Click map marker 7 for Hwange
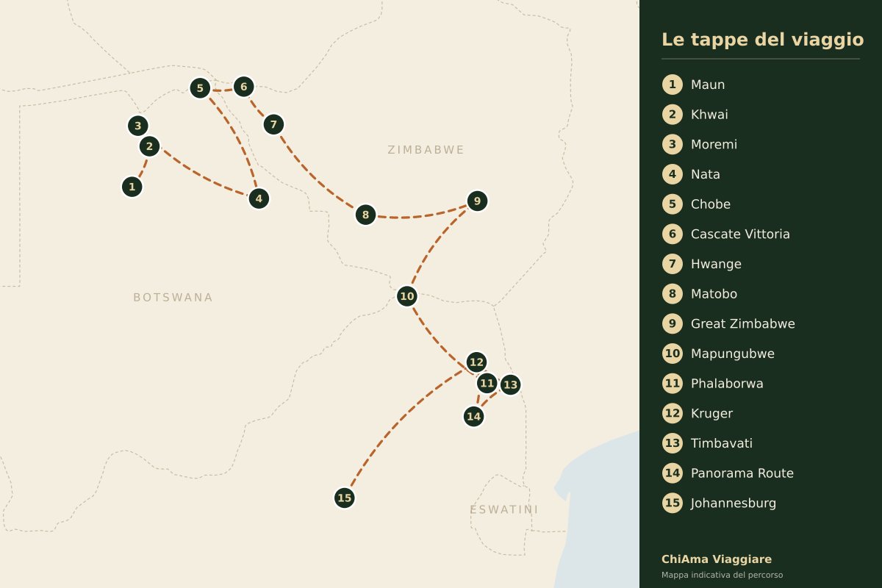This screenshot has width=882, height=588. coord(273,124)
